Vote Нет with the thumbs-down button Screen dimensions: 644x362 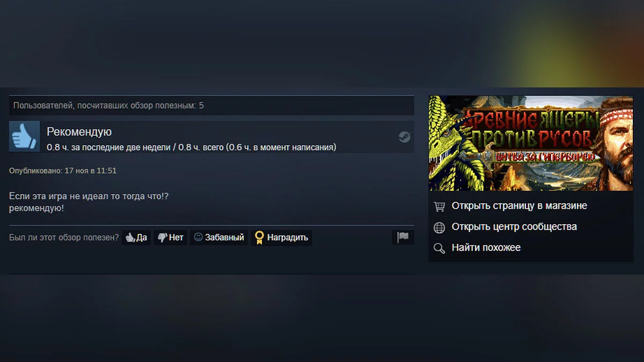pos(171,238)
